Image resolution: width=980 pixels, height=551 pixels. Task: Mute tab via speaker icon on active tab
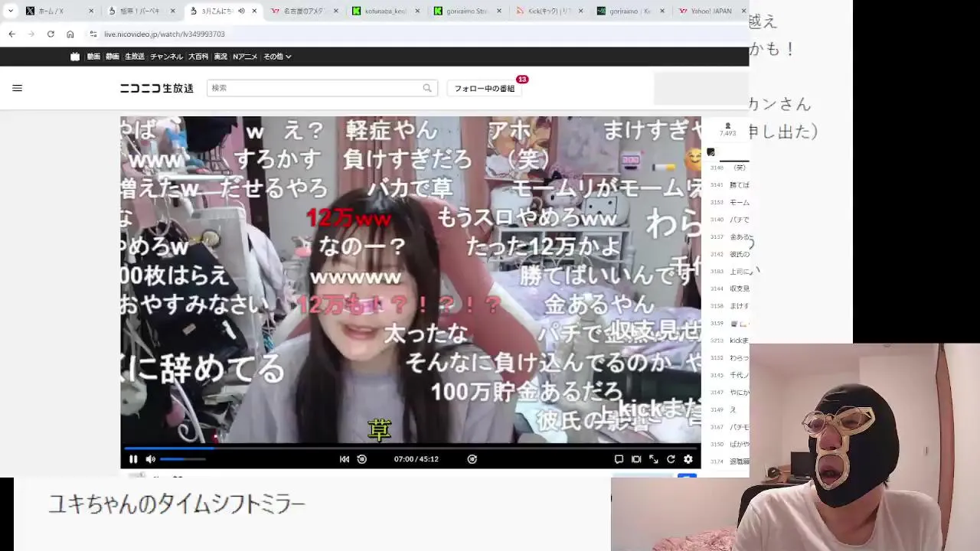point(242,11)
